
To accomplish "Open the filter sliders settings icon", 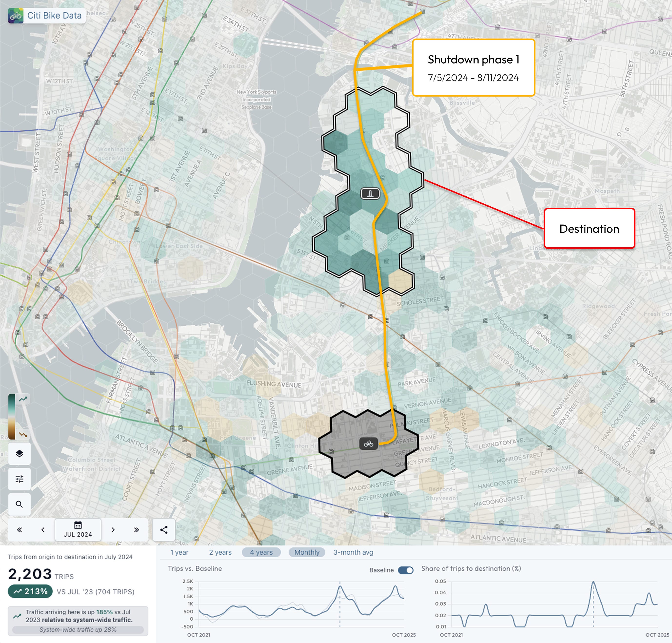I will click(x=20, y=479).
